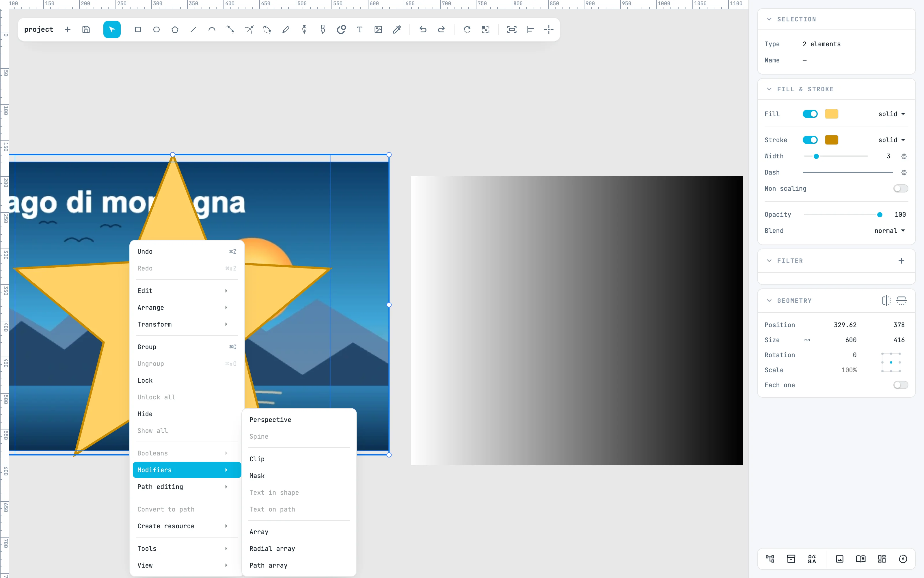Enable the Each one toggle

click(901, 385)
